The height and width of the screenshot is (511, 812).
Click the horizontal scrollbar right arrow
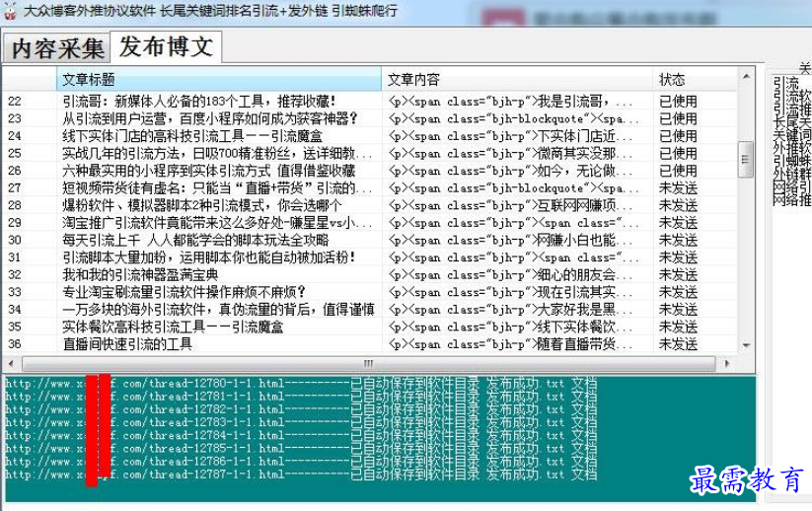[726, 363]
